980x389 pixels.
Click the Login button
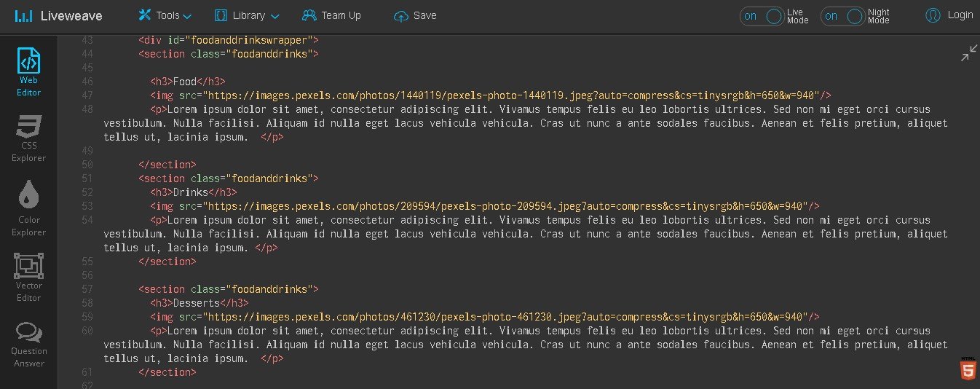point(949,15)
